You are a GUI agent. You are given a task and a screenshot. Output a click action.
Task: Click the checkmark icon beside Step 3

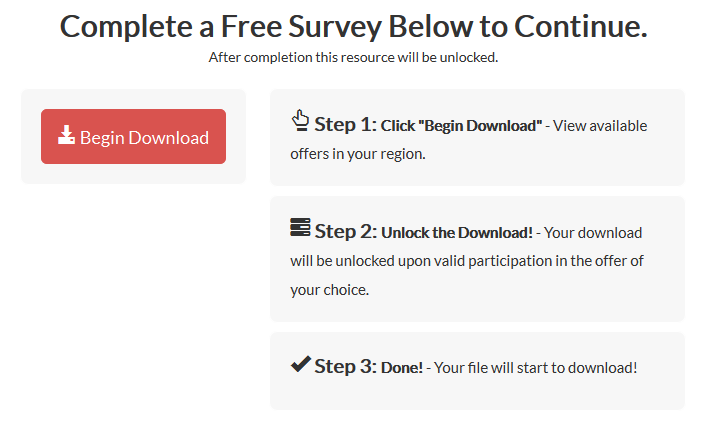pos(300,365)
